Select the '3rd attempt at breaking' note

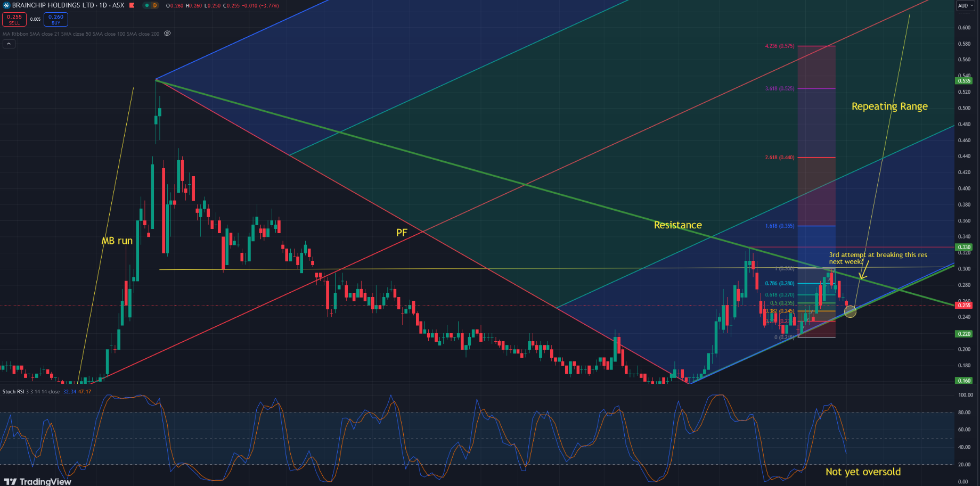(878, 258)
